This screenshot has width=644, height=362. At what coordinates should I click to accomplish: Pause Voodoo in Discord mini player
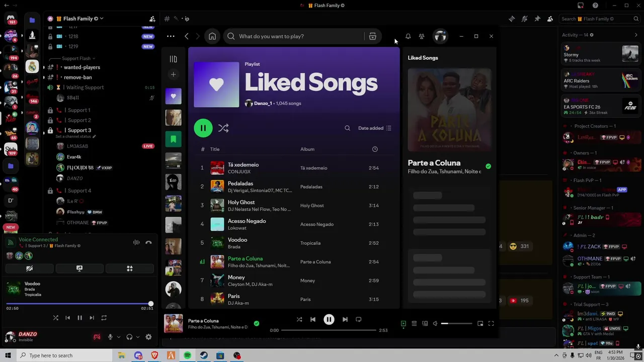coord(79,318)
